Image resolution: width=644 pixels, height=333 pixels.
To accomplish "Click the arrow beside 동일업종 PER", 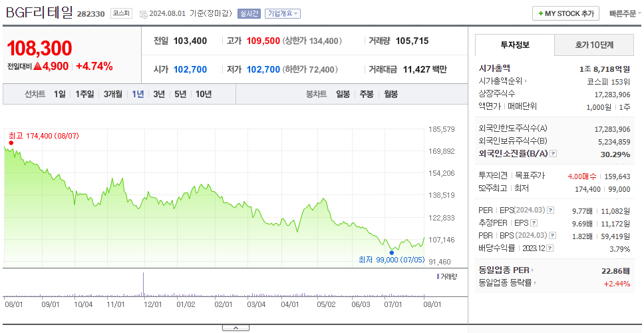I will click(x=533, y=270).
